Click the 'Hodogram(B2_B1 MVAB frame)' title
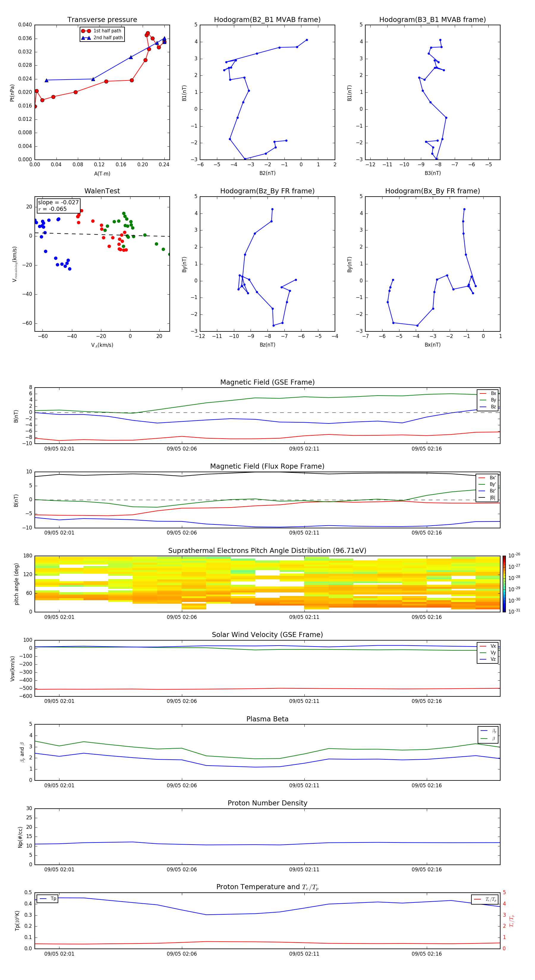Screen dimensions: 535x980 pos(267,20)
